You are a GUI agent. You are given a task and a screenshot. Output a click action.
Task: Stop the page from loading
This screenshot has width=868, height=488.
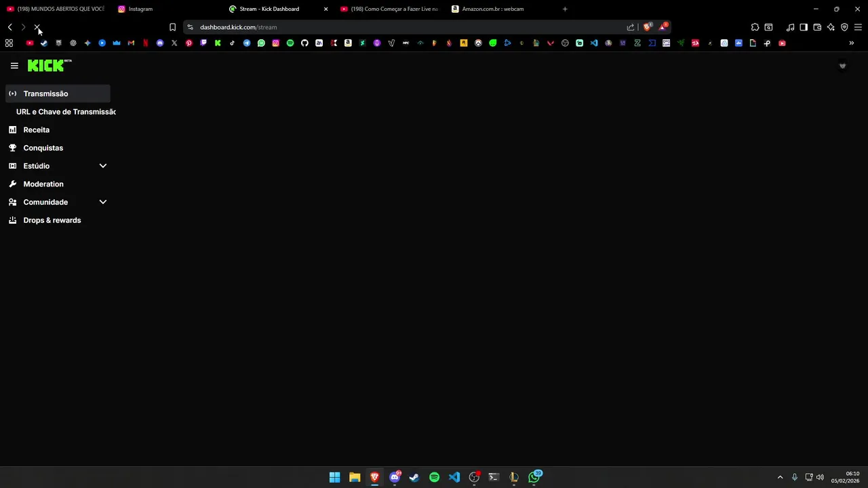pyautogui.click(x=37, y=27)
